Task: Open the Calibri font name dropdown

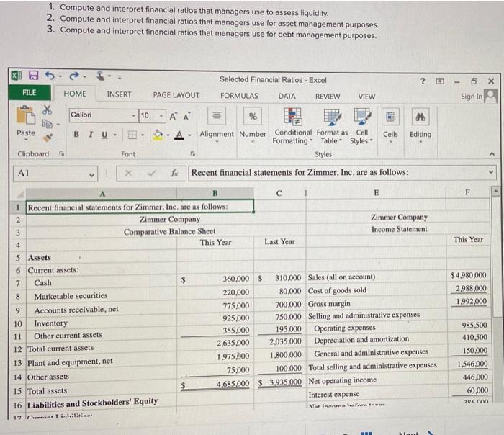Action: (x=134, y=115)
